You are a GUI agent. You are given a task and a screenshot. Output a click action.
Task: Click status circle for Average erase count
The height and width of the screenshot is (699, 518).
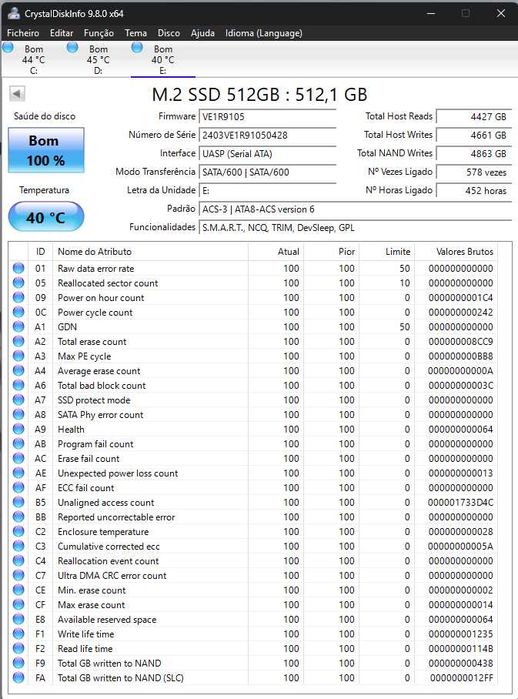[x=18, y=370]
